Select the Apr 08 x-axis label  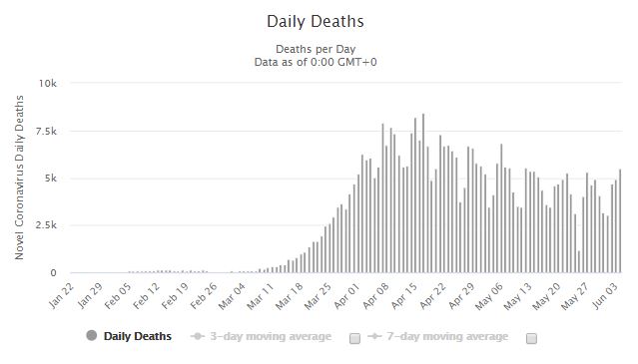pyautogui.click(x=375, y=296)
